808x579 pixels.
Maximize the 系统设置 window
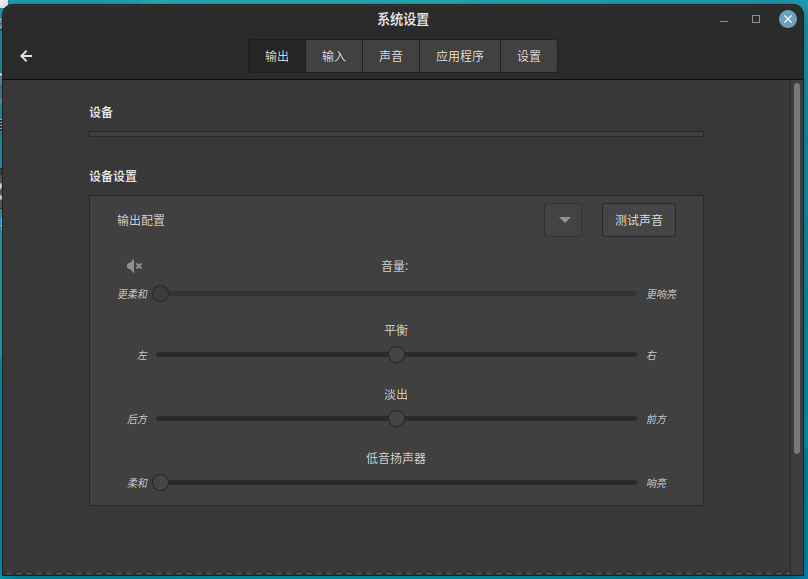[x=756, y=20]
